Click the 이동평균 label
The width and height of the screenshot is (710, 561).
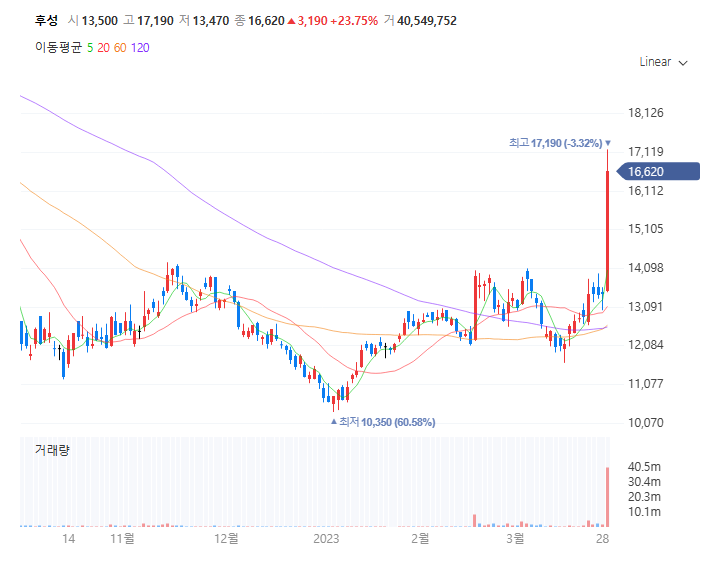point(58,48)
